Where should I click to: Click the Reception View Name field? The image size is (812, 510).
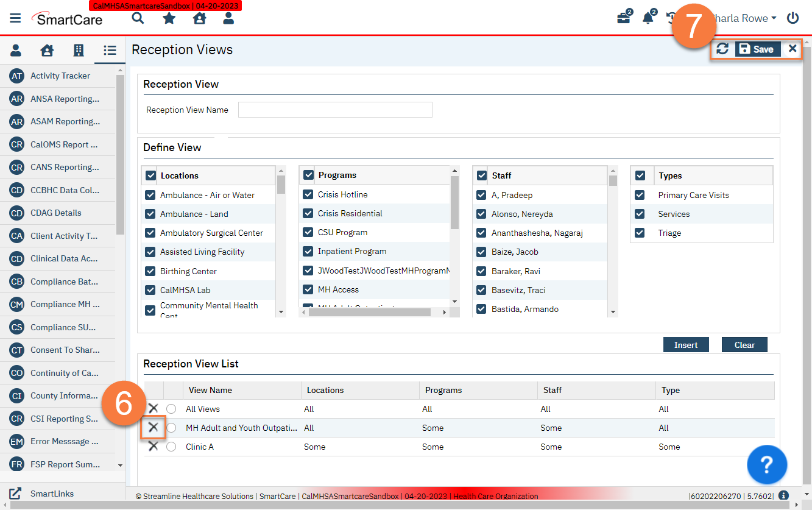335,110
